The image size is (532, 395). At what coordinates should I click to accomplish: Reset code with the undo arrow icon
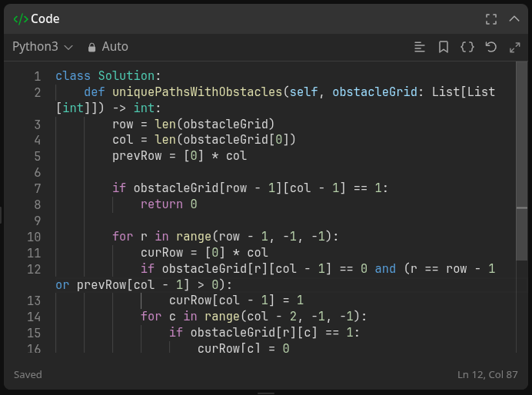[491, 47]
